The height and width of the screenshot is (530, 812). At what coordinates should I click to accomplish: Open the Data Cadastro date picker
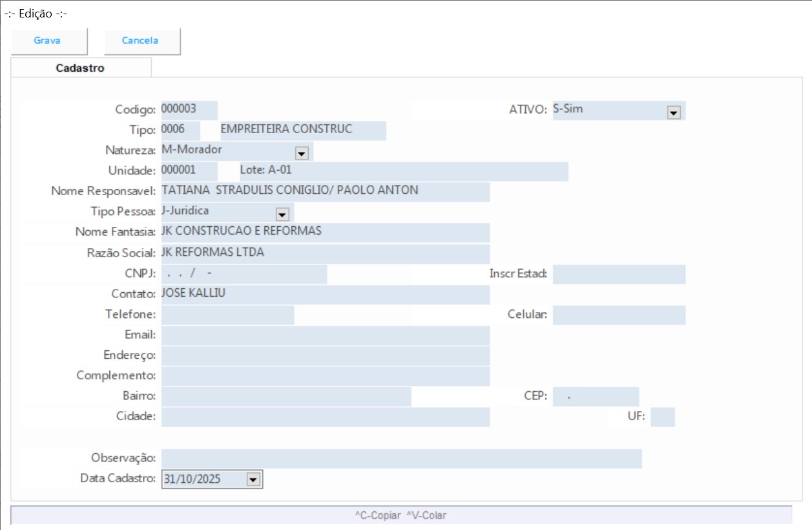pos(253,479)
